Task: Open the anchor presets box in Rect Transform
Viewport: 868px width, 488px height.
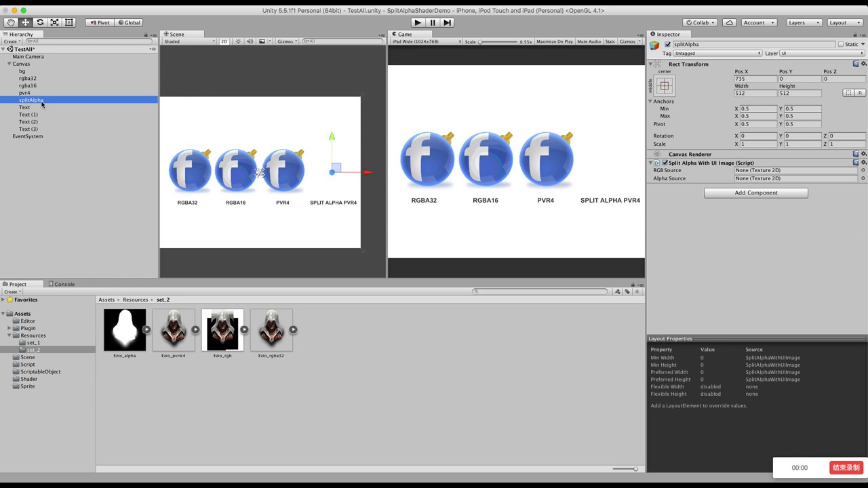Action: coord(665,86)
